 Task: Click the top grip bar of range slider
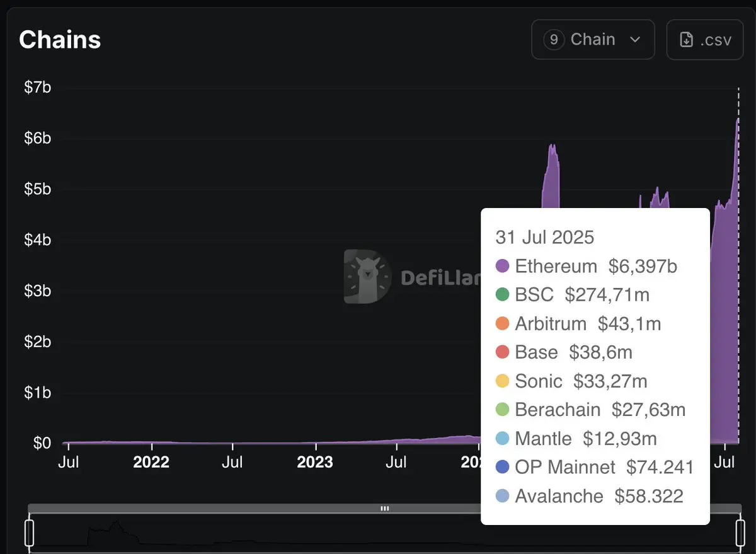tap(384, 508)
